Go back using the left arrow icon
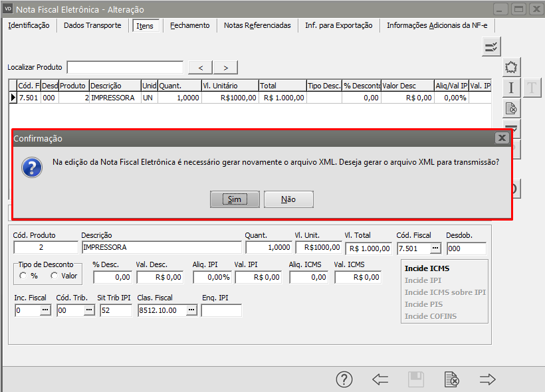The height and width of the screenshot is (392, 545). (x=380, y=379)
